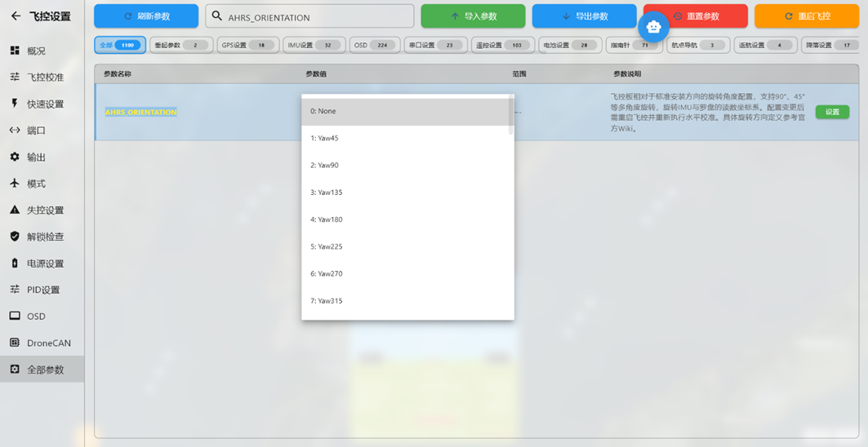
Task: Click the back arrow beside 飞控设置
Action: (x=16, y=16)
